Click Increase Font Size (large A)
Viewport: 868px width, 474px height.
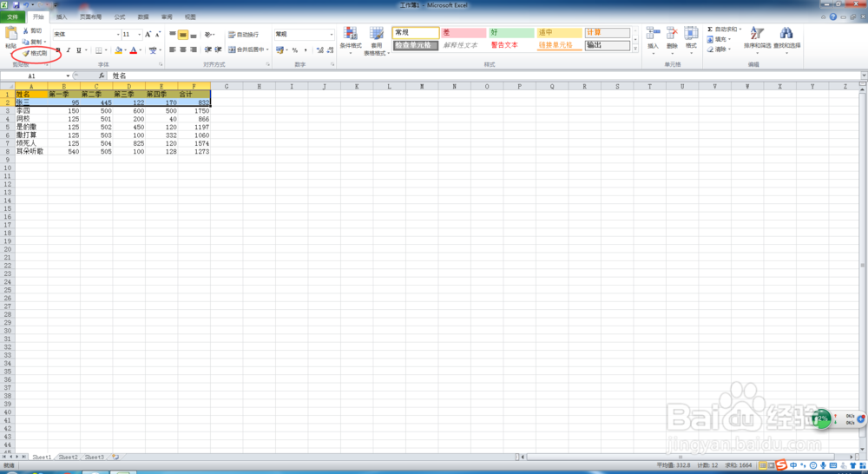(148, 35)
